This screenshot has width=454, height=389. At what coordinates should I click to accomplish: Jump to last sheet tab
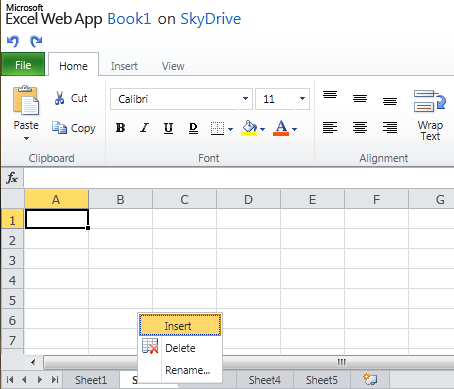55,380
